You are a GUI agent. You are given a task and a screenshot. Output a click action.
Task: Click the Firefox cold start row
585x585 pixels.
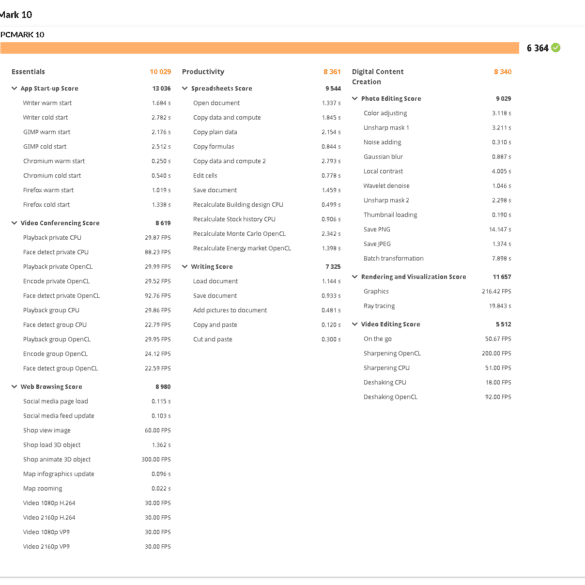point(97,205)
